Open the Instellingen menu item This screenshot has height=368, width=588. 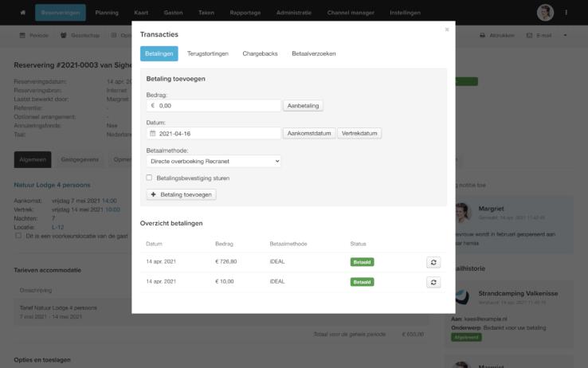(405, 13)
